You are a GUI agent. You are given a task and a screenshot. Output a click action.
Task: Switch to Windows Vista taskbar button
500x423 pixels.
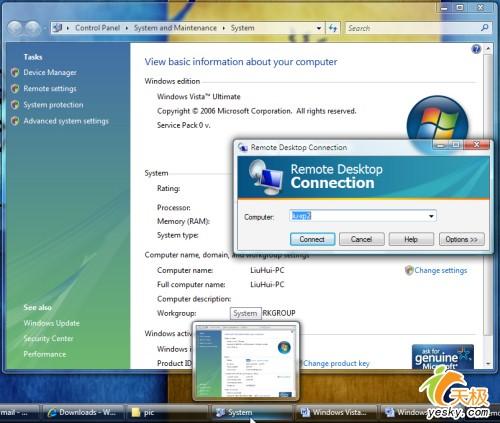coord(337,413)
